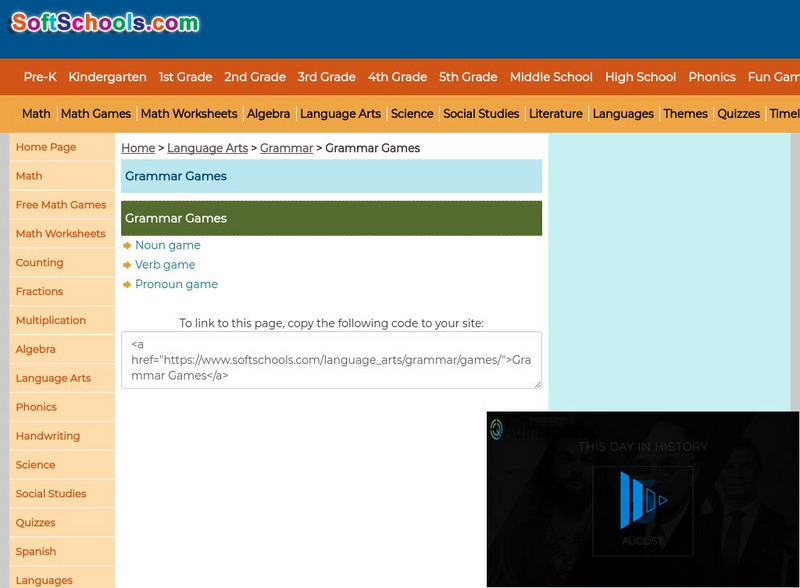Go to Home Page in sidebar
Viewport: 800px width, 588px height.
click(x=62, y=147)
